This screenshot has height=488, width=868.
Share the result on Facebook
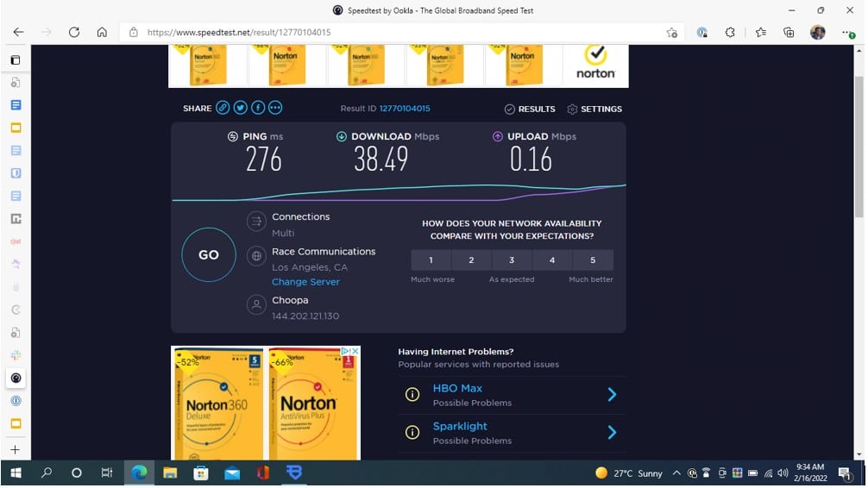click(258, 108)
